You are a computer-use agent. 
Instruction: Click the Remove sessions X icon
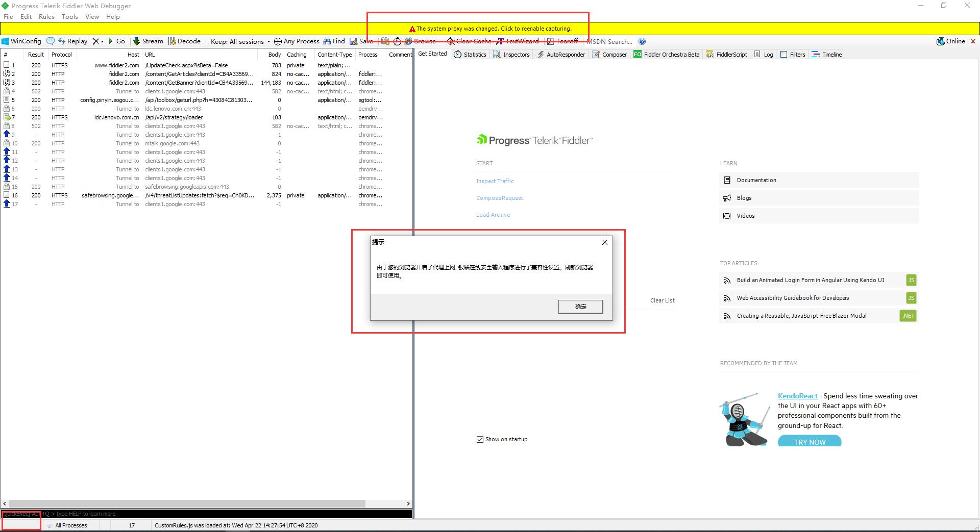click(x=95, y=41)
